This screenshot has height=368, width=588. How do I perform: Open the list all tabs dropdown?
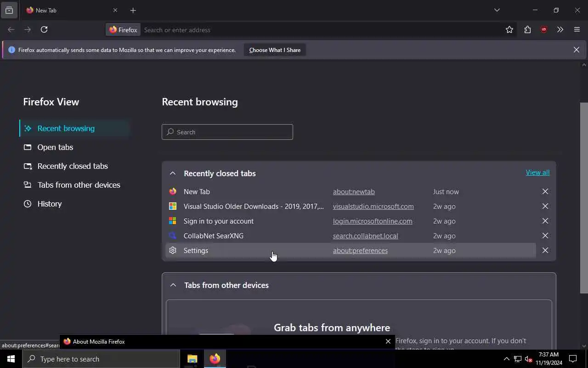[x=497, y=10]
